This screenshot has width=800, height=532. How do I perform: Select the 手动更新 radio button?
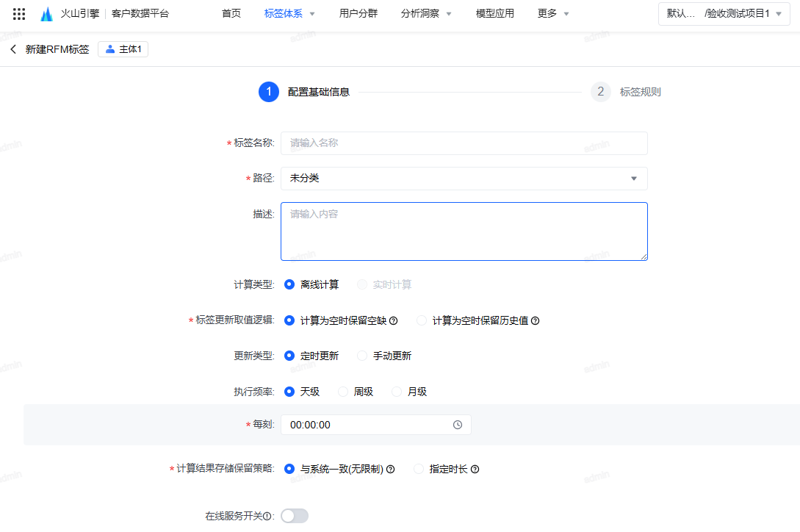362,356
